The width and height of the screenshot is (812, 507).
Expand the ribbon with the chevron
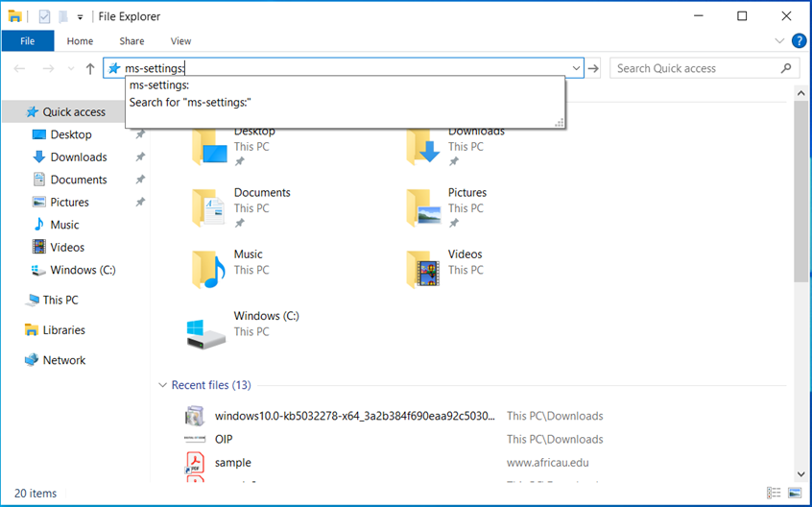pyautogui.click(x=778, y=41)
